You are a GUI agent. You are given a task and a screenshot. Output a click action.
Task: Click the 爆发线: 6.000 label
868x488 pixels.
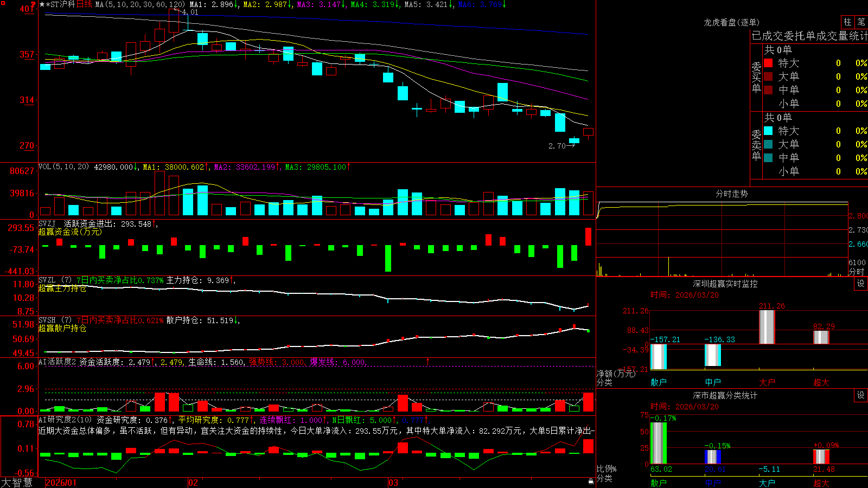pyautogui.click(x=337, y=362)
